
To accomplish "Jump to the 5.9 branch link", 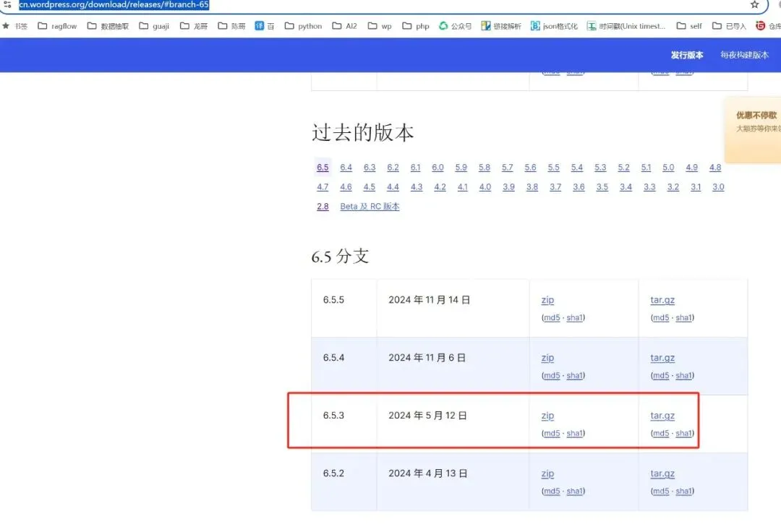I will coord(461,168).
